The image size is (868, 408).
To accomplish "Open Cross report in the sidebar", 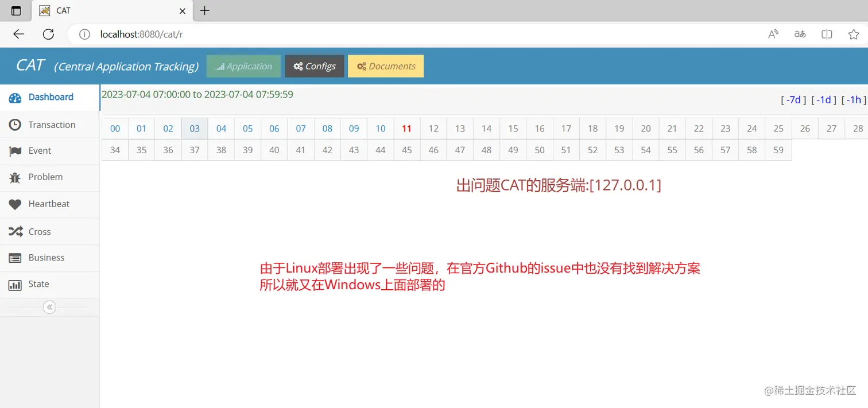I will pos(49,232).
